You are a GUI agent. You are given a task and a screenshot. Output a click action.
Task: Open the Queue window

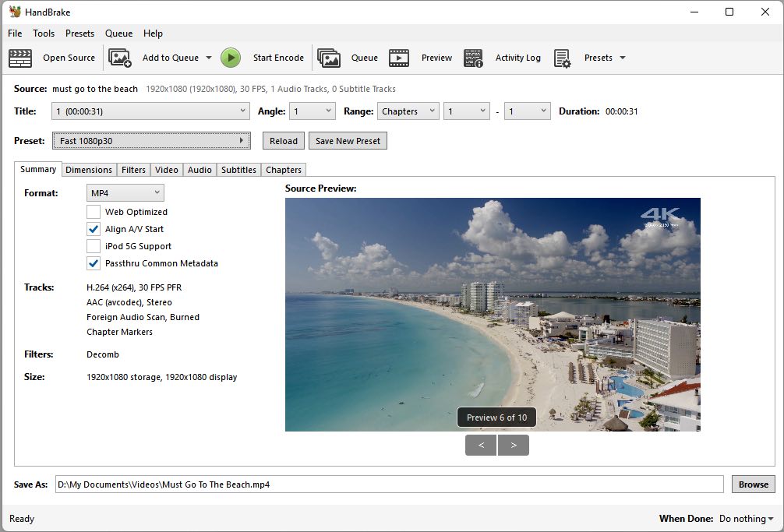[x=329, y=57]
